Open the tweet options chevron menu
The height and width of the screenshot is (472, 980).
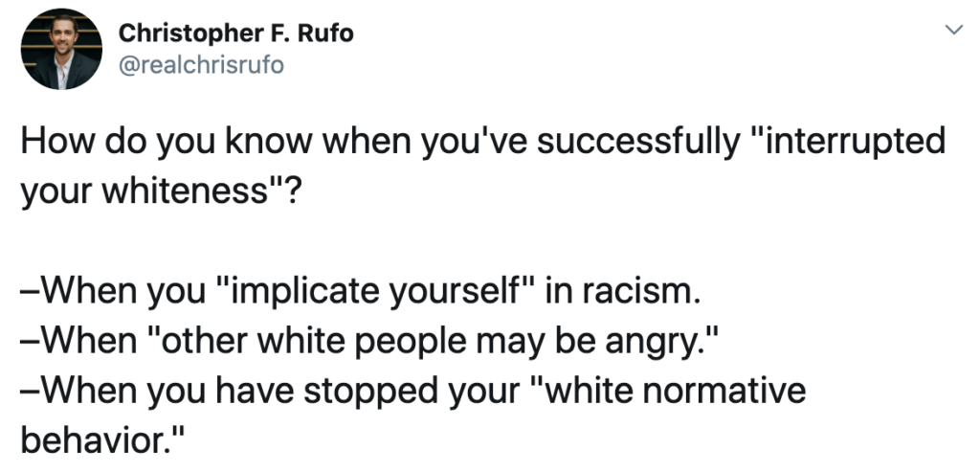point(952,30)
